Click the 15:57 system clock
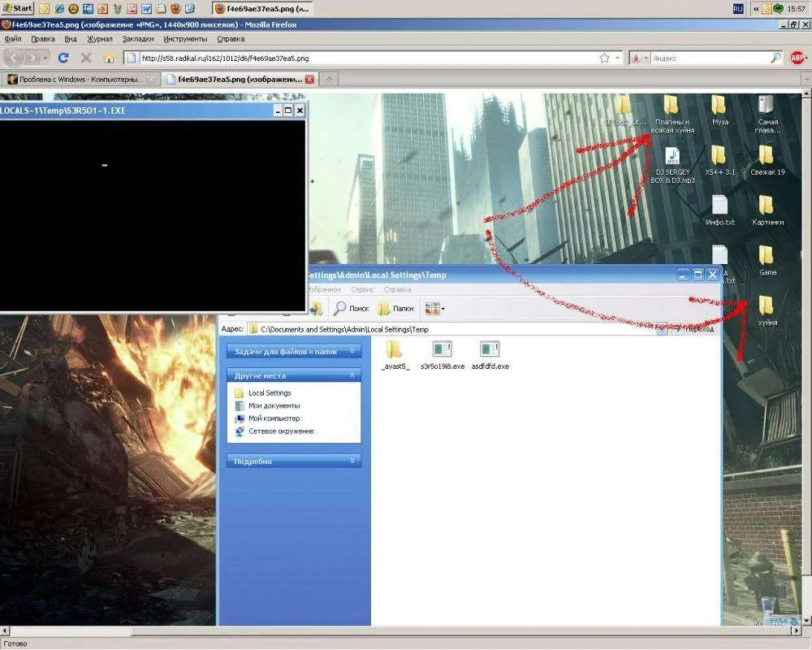812x650 pixels. click(796, 8)
